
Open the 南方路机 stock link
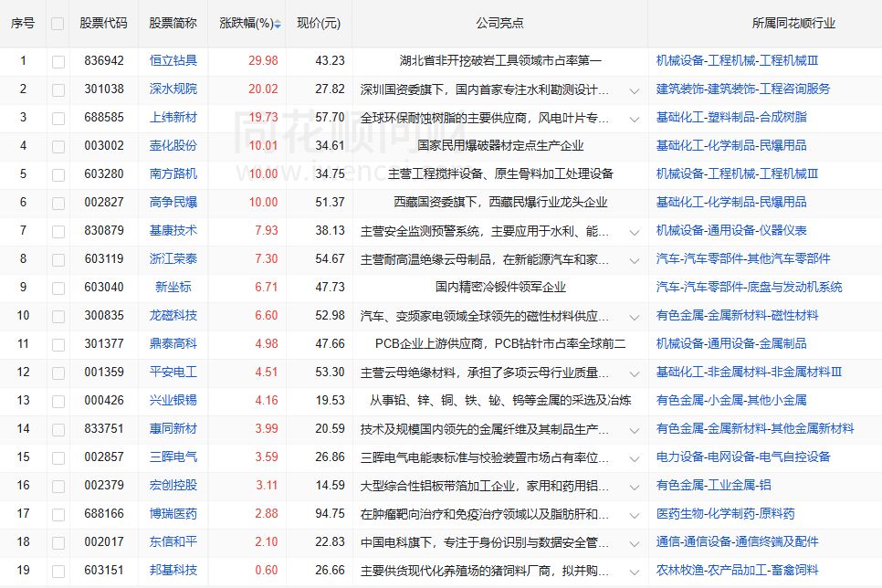point(173,173)
